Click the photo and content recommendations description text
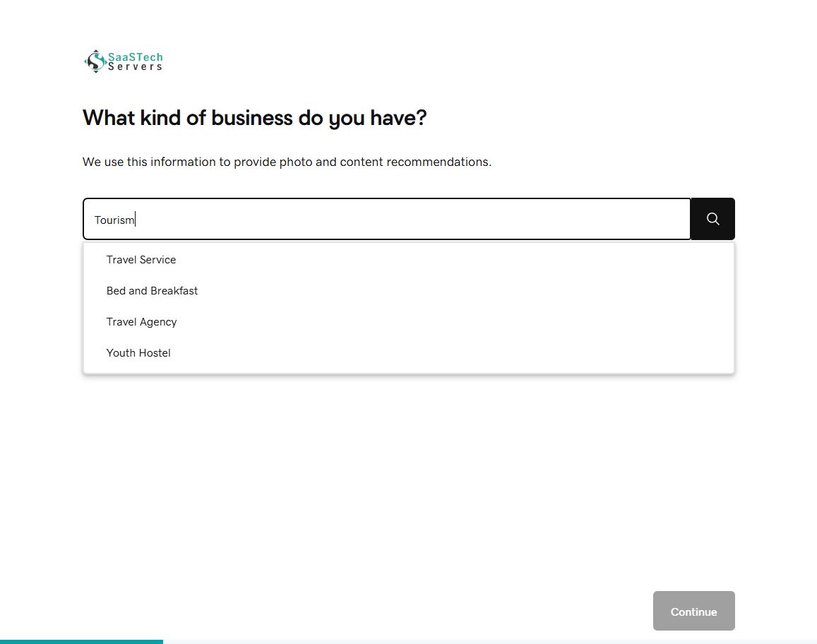This screenshot has height=644, width=817. tap(287, 162)
